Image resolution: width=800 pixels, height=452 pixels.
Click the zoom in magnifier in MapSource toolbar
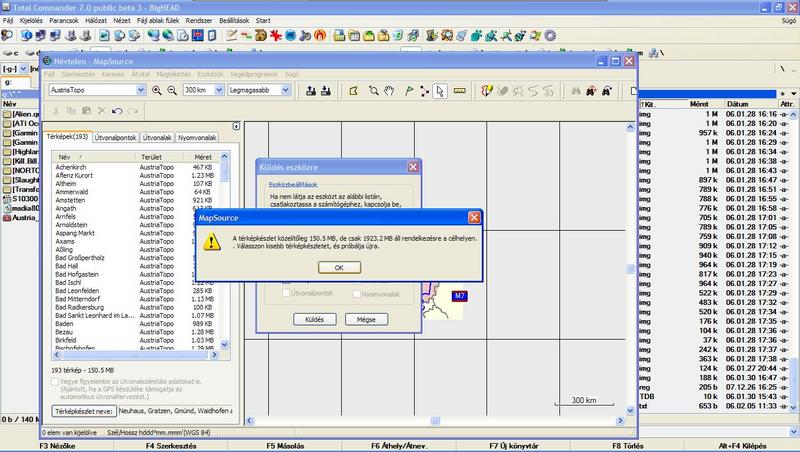pyautogui.click(x=157, y=91)
